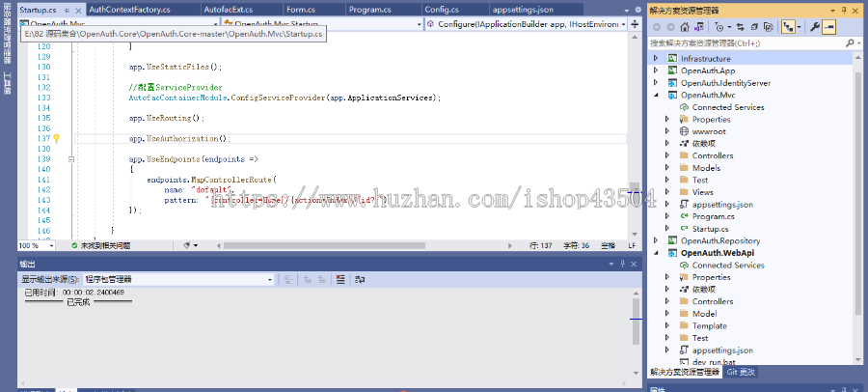Click the Home icon in Solution Explorer toolbar

685,27
